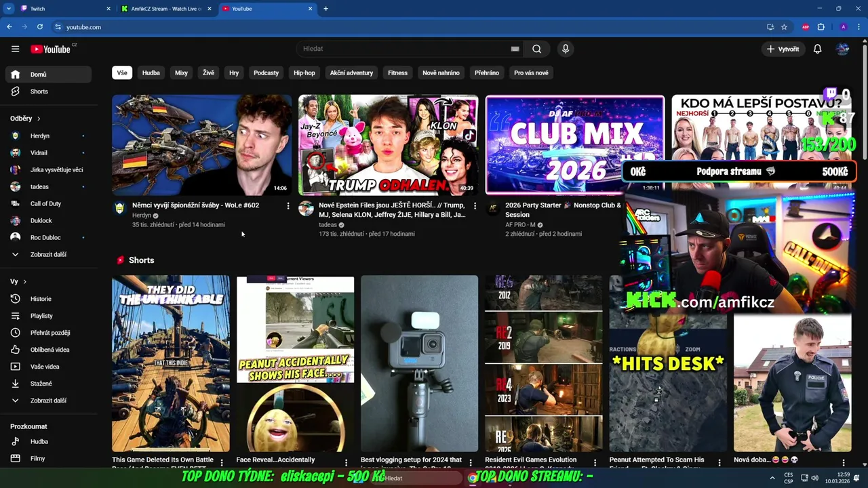Screen dimensions: 868x488
Task: Open Přehrát později list
Action: pyautogui.click(x=48, y=333)
